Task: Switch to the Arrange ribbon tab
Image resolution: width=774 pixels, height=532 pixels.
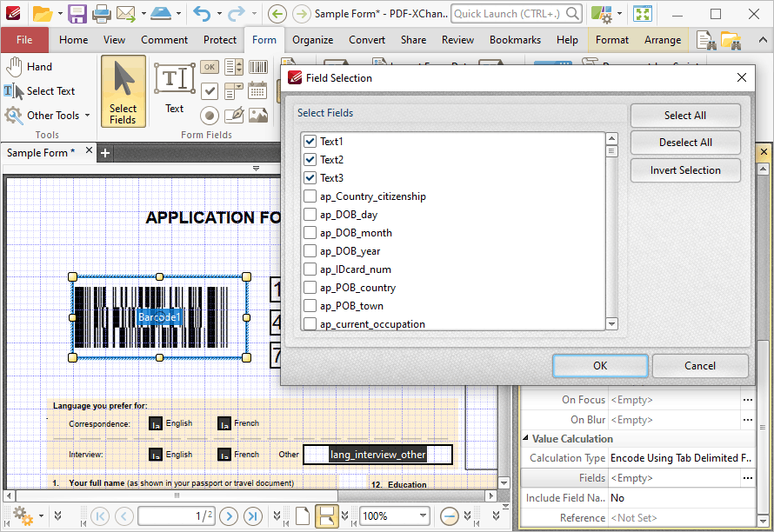Action: (663, 40)
